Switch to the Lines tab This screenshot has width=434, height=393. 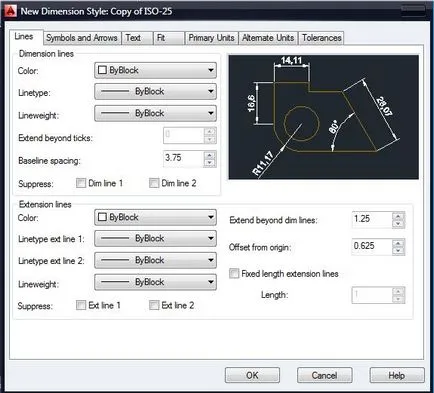click(24, 37)
